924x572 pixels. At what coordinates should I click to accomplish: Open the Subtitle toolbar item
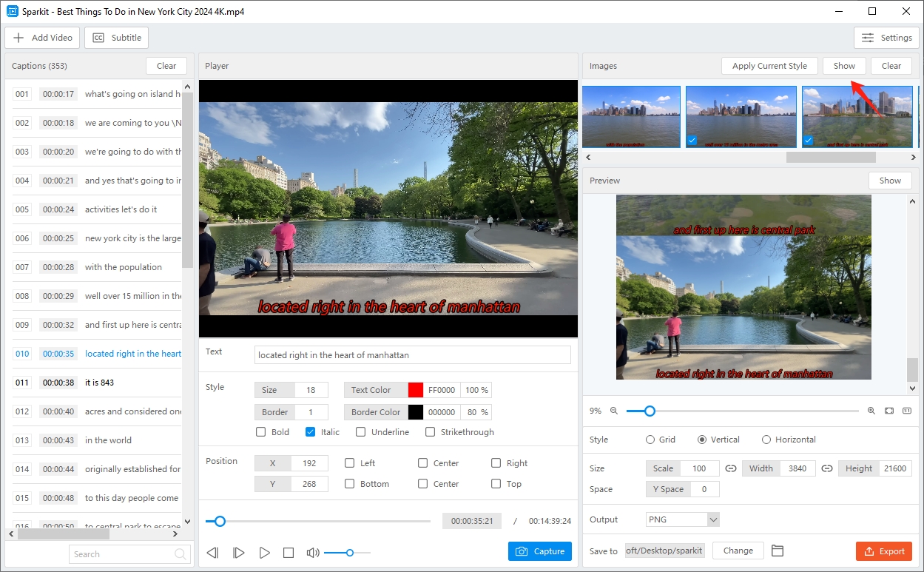click(117, 38)
